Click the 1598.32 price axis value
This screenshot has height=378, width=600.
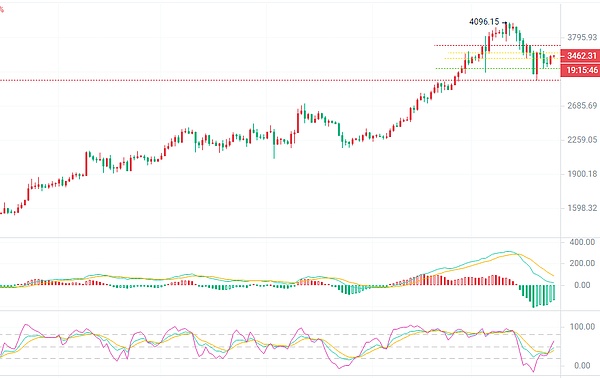click(582, 208)
